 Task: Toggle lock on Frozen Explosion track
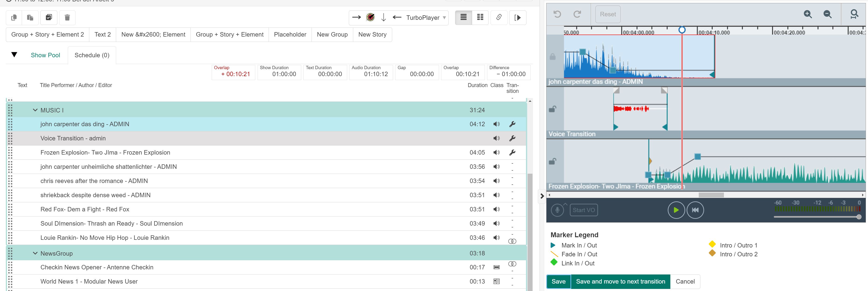coord(553,162)
